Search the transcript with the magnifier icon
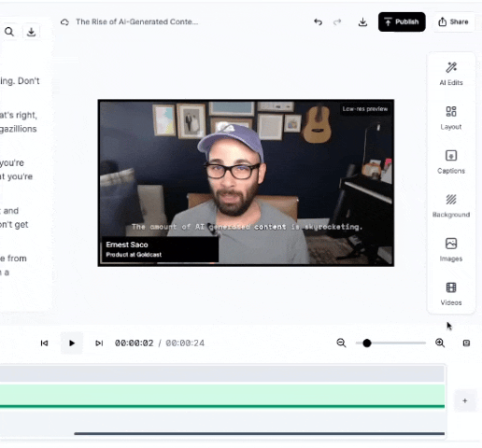The image size is (482, 448). [9, 32]
